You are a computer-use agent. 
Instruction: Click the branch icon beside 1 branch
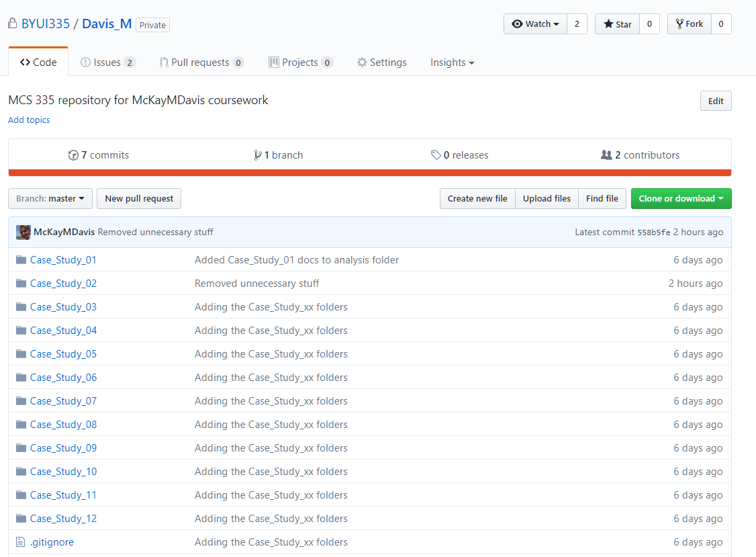[258, 155]
